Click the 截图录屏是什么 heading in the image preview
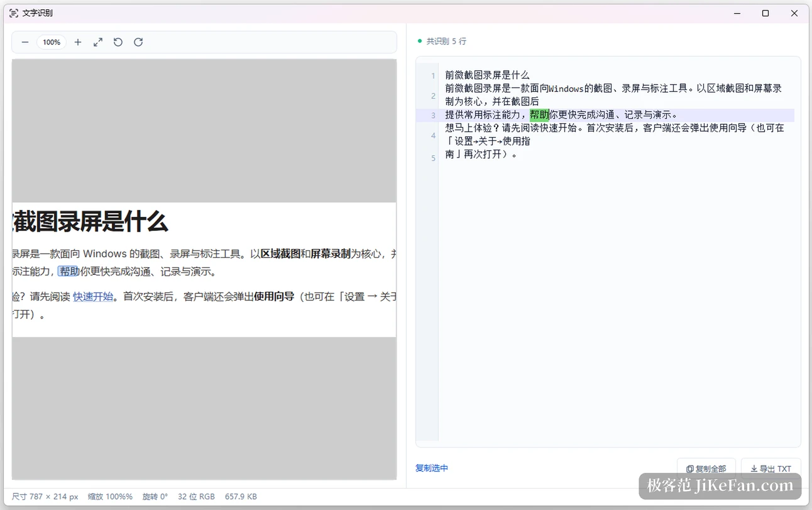This screenshot has height=510, width=812. (90, 222)
